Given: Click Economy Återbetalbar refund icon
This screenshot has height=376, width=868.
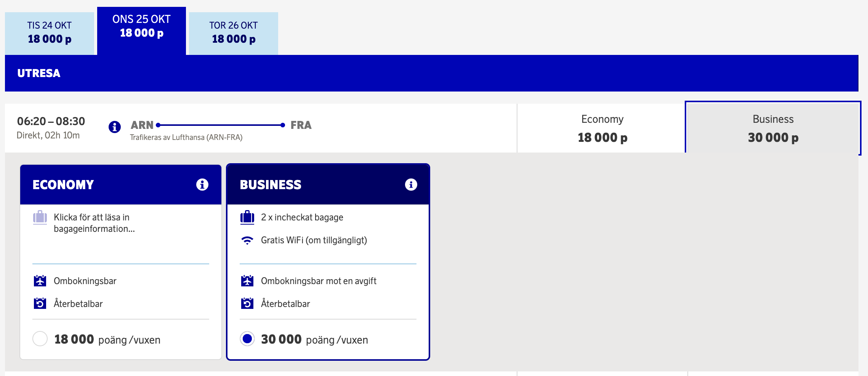Looking at the screenshot, I should point(40,304).
